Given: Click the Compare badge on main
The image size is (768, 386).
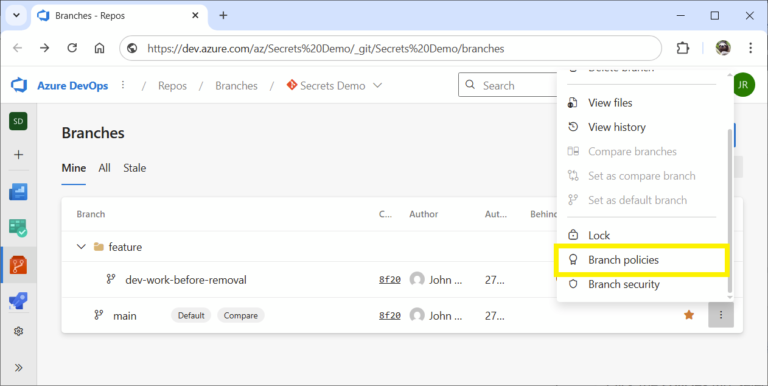Looking at the screenshot, I should point(240,315).
